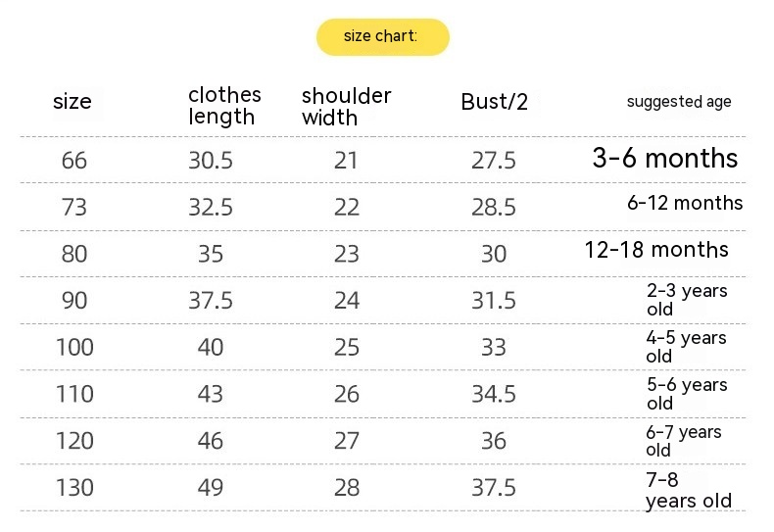Click the "suggested age" column header
Screen dimensions: 774x532
pyautogui.click(x=679, y=102)
